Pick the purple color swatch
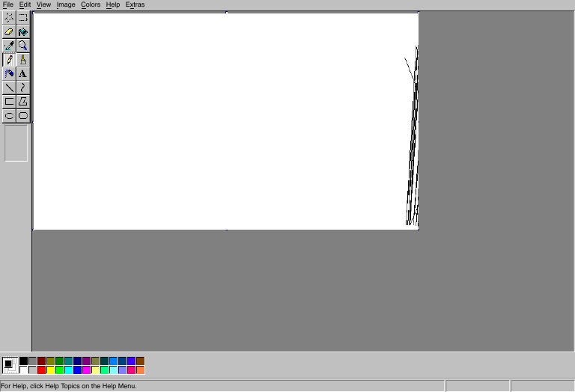 pos(87,361)
